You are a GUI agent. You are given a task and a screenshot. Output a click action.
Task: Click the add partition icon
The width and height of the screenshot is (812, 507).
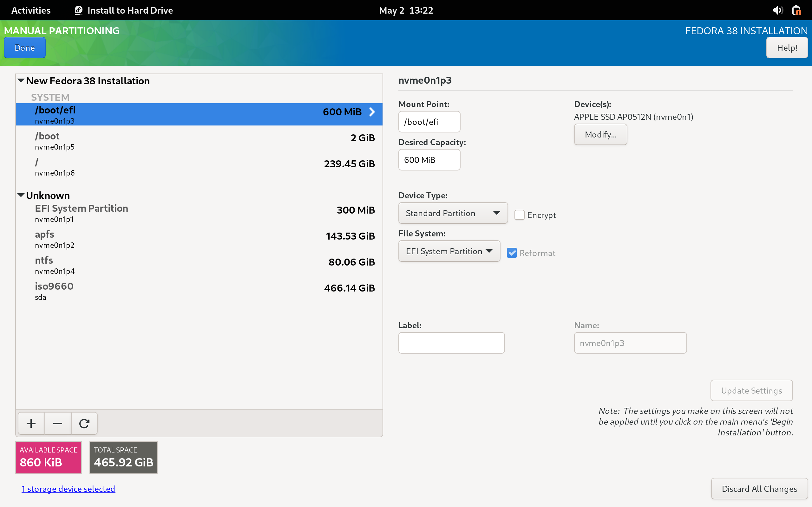[x=30, y=423]
